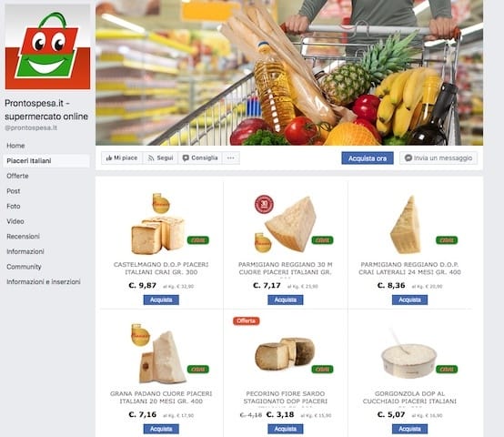Click the 30 mesi seal on Parmigiano
This screenshot has height=437, width=504.
264,205
